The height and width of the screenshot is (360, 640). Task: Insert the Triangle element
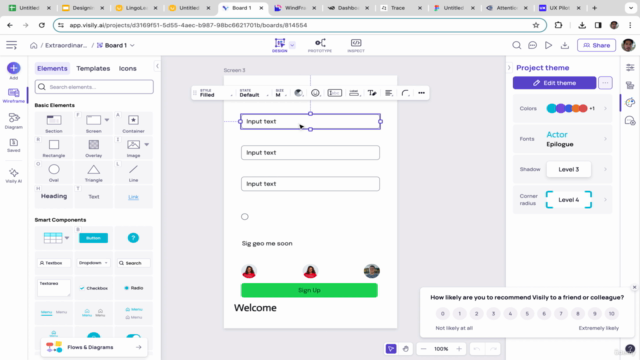(x=93, y=173)
